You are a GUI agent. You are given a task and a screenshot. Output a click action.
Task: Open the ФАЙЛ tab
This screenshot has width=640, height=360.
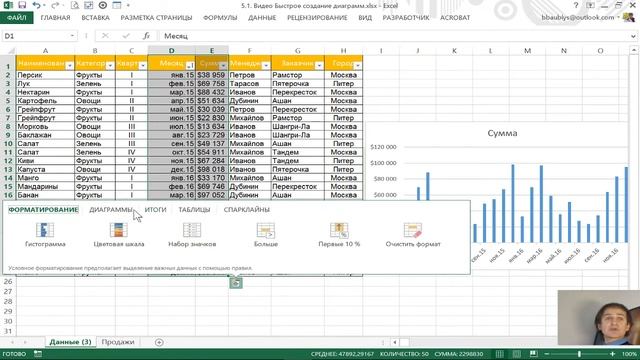17,18
